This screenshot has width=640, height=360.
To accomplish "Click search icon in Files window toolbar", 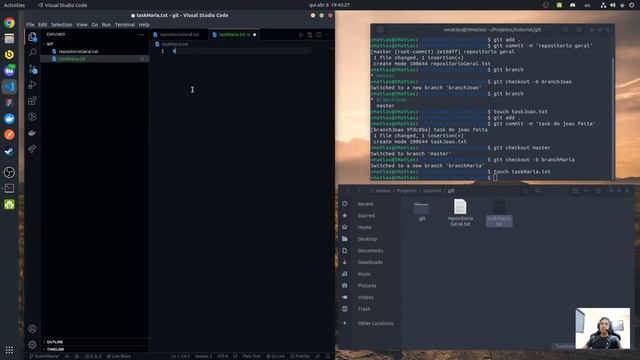I will (538, 191).
